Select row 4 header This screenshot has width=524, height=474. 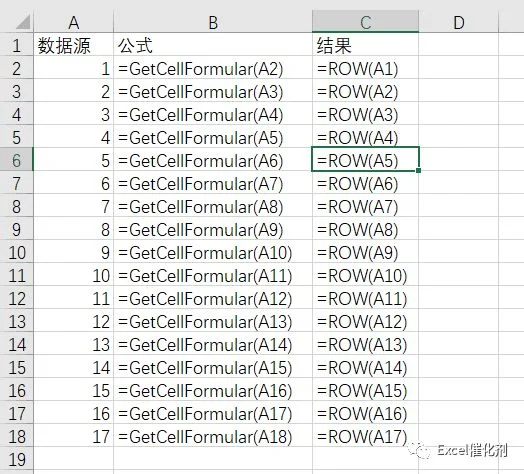(17, 114)
